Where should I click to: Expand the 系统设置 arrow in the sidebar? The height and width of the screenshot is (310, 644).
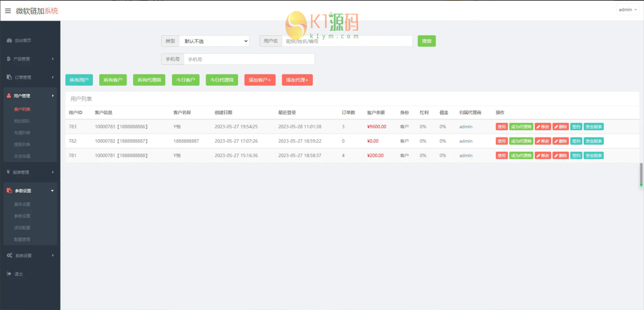pyautogui.click(x=53, y=255)
